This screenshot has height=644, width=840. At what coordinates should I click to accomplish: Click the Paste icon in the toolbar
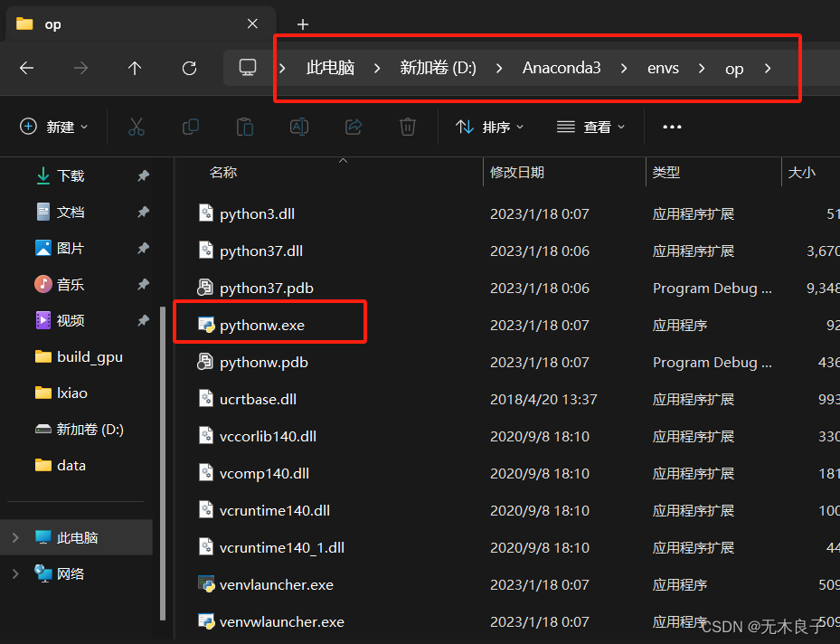tap(245, 127)
